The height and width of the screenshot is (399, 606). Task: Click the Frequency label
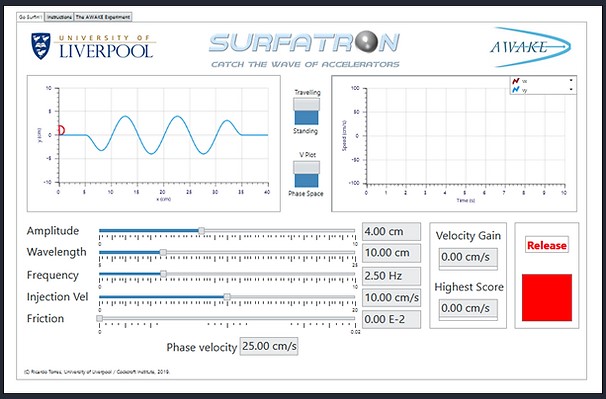coord(53,276)
